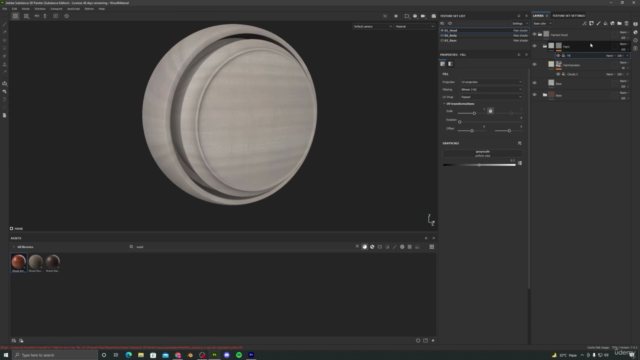640x360 pixels.
Task: Open the Resources updater document icon in left toolbar
Action: point(5,116)
